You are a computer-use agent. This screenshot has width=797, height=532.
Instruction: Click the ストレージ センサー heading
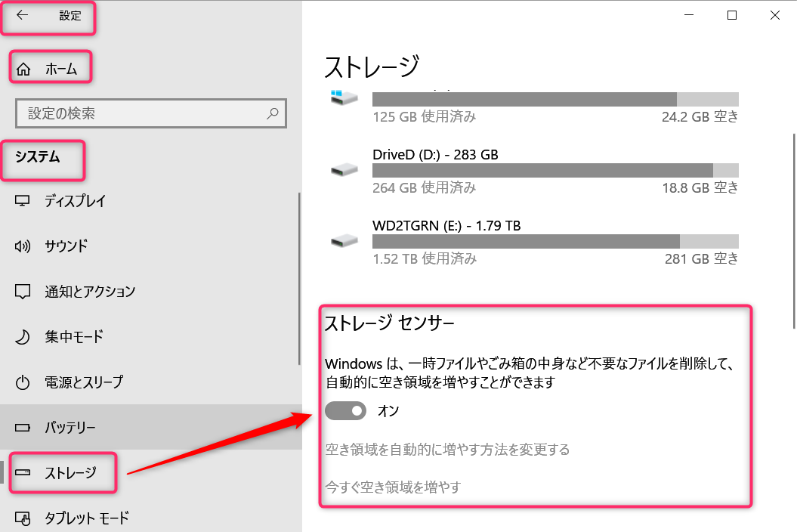[389, 323]
